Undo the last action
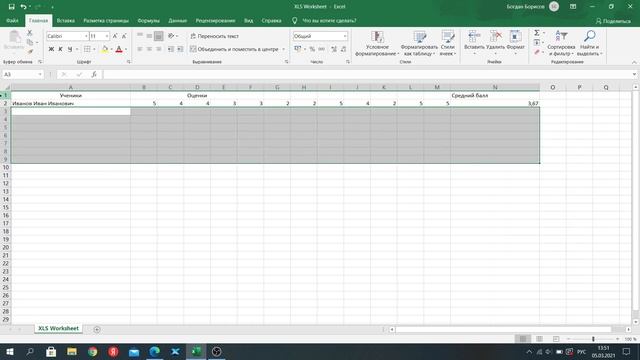The height and width of the screenshot is (360, 640). coord(23,7)
